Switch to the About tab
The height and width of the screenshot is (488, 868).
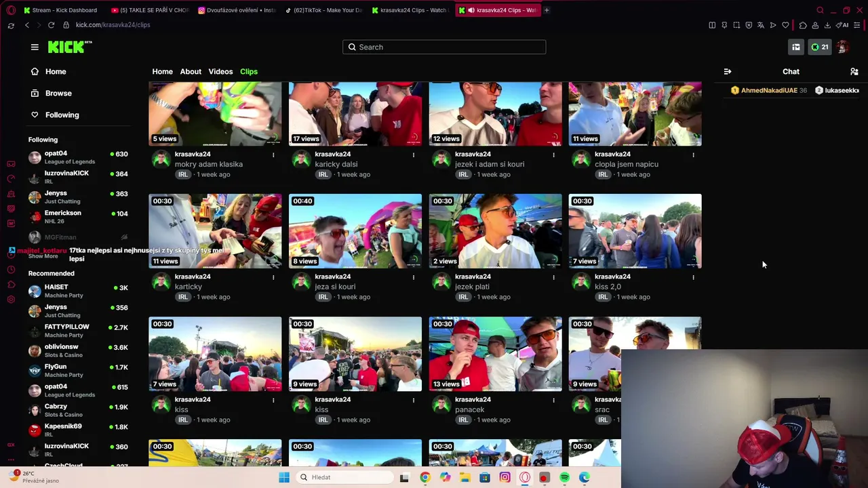pyautogui.click(x=191, y=71)
